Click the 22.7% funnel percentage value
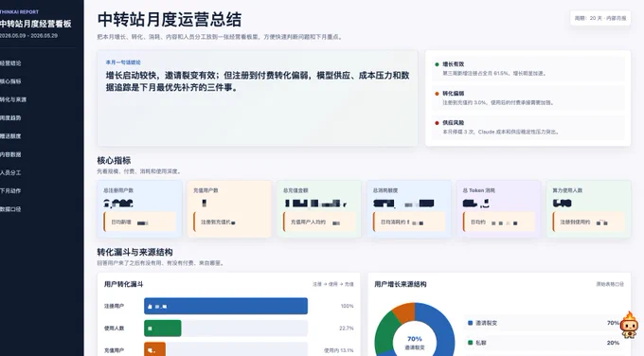The image size is (644, 356). coord(347,329)
